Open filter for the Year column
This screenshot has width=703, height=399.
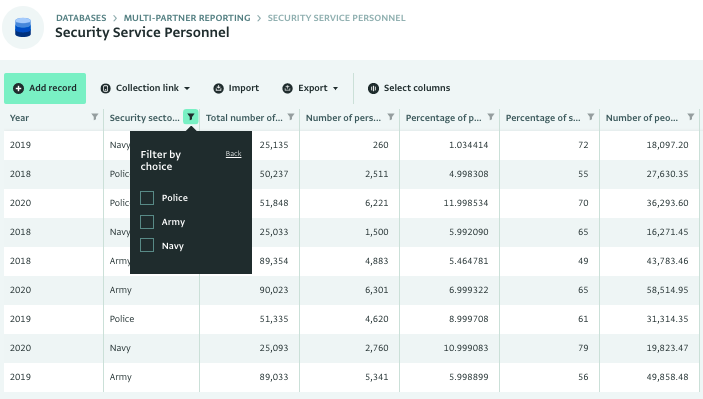(x=95, y=117)
